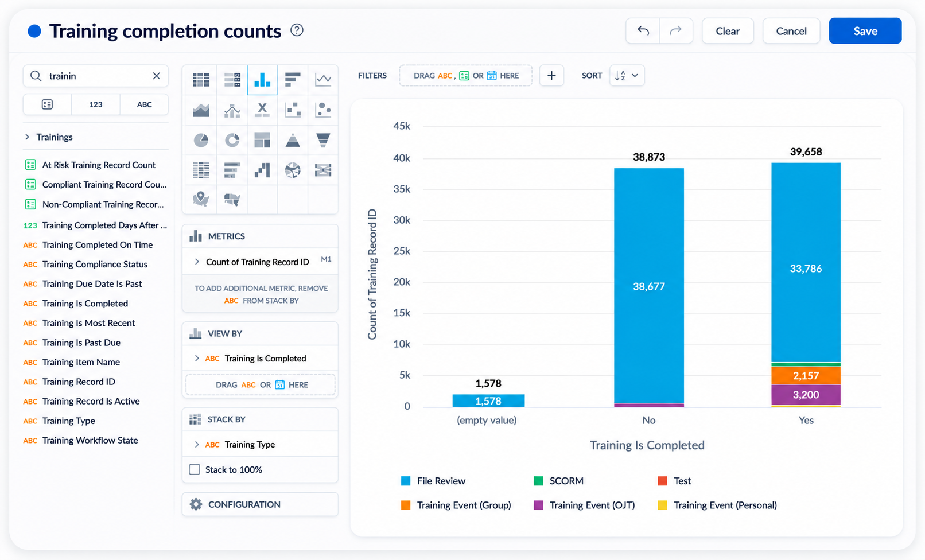
Task: Expand Count of Training Record ID metric
Action: click(197, 262)
